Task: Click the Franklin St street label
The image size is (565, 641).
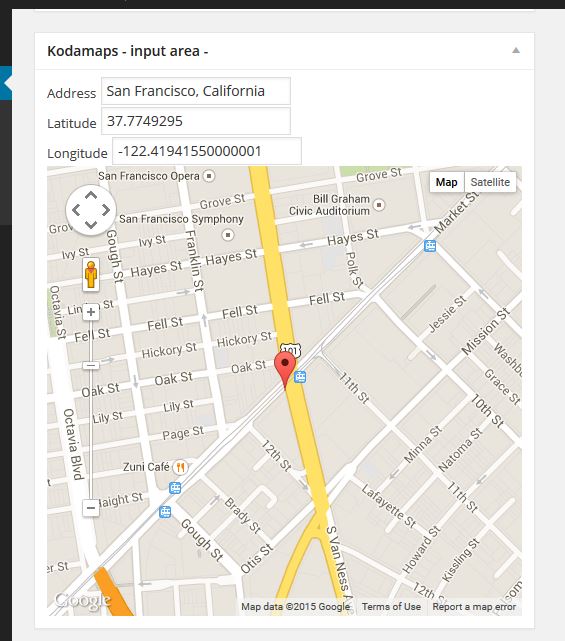Action: pos(195,261)
